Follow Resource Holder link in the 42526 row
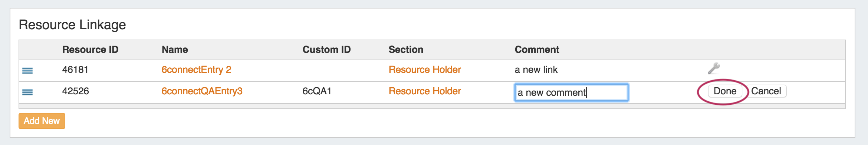The image size is (868, 145). [x=425, y=91]
